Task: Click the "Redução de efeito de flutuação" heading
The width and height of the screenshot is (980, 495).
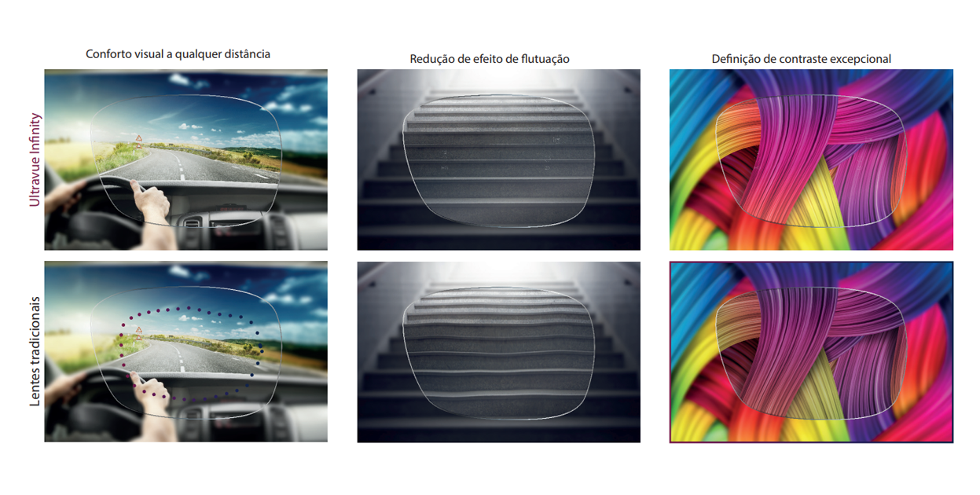Action: 489,59
